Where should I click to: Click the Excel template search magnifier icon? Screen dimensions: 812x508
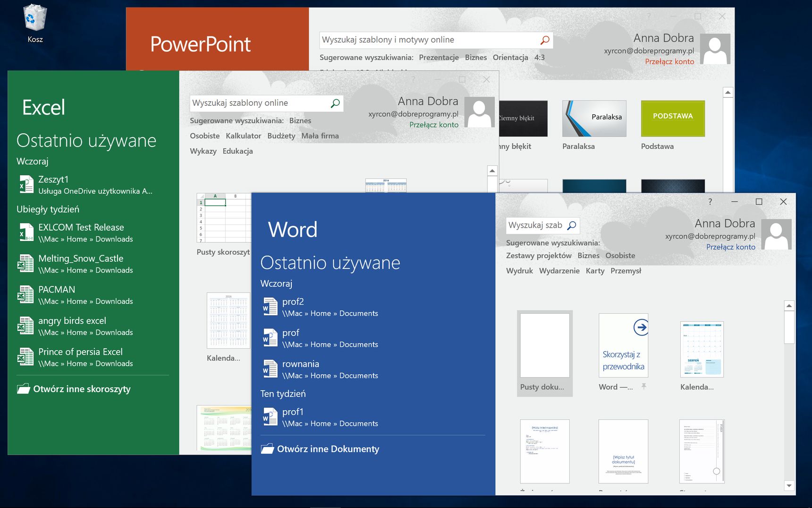click(335, 103)
